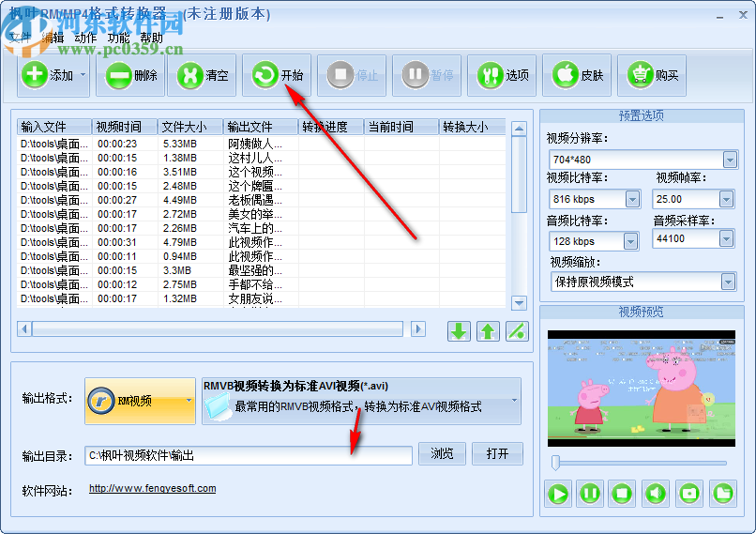The height and width of the screenshot is (534, 756).
Task: Expand the 视频缩放 保持原视频模式 dropdown
Action: tap(728, 282)
